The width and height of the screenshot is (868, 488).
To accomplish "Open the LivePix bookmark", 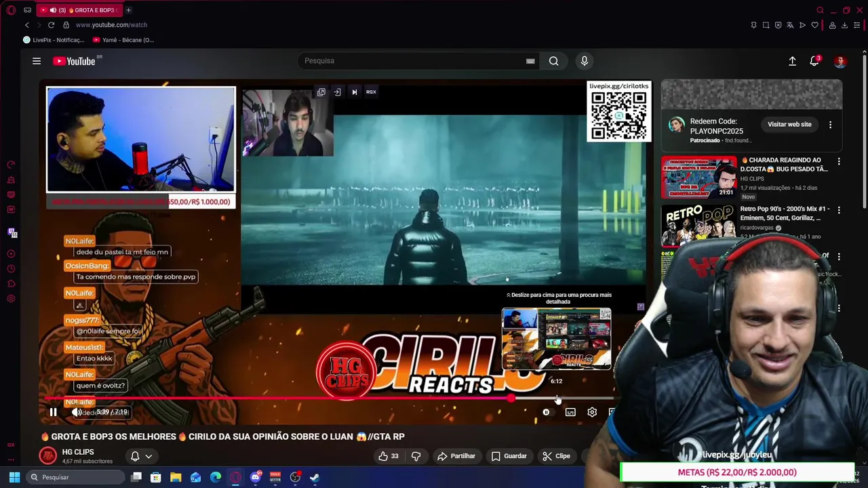I will (x=54, y=40).
